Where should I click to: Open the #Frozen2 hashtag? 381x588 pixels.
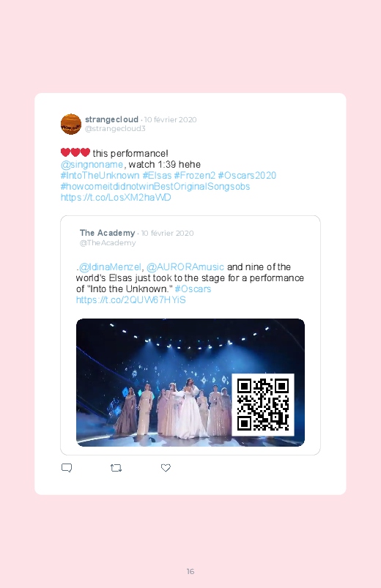[x=194, y=175]
